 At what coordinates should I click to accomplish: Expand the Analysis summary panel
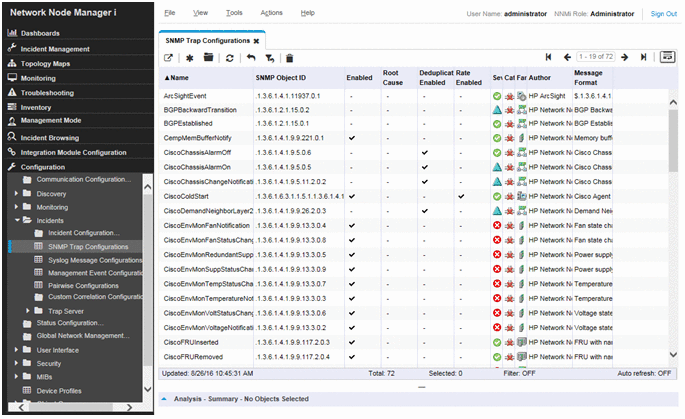pos(164,398)
